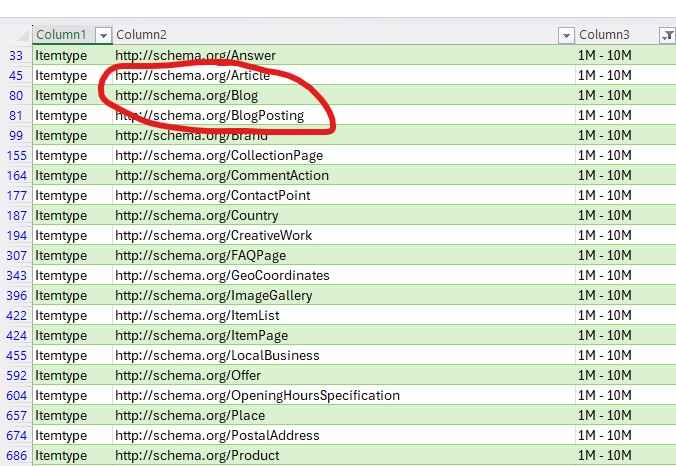Select row header 674

(16, 435)
